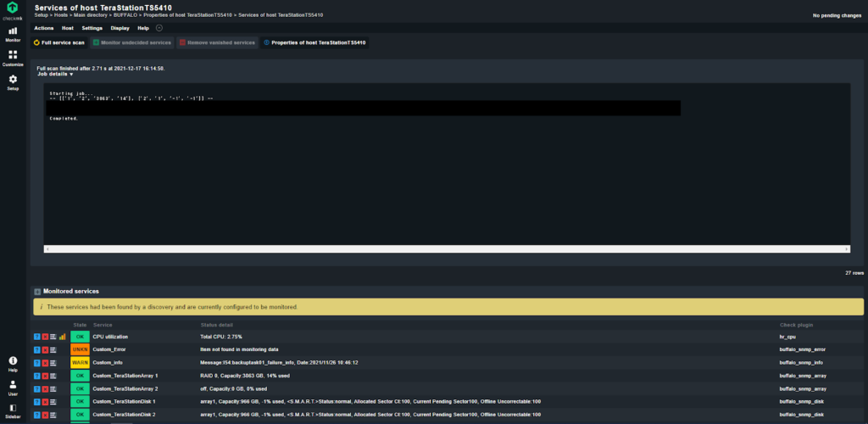Move Custom_TeraStationArray 2 to undecided
Screen dimensions: 868x424
(x=37, y=388)
